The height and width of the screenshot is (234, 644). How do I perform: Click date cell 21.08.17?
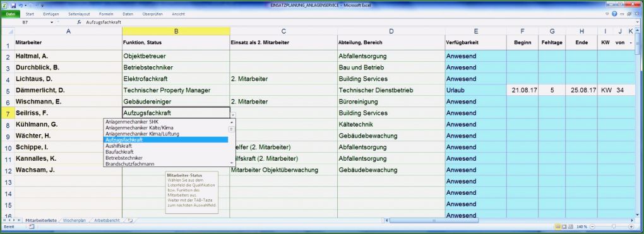point(522,90)
